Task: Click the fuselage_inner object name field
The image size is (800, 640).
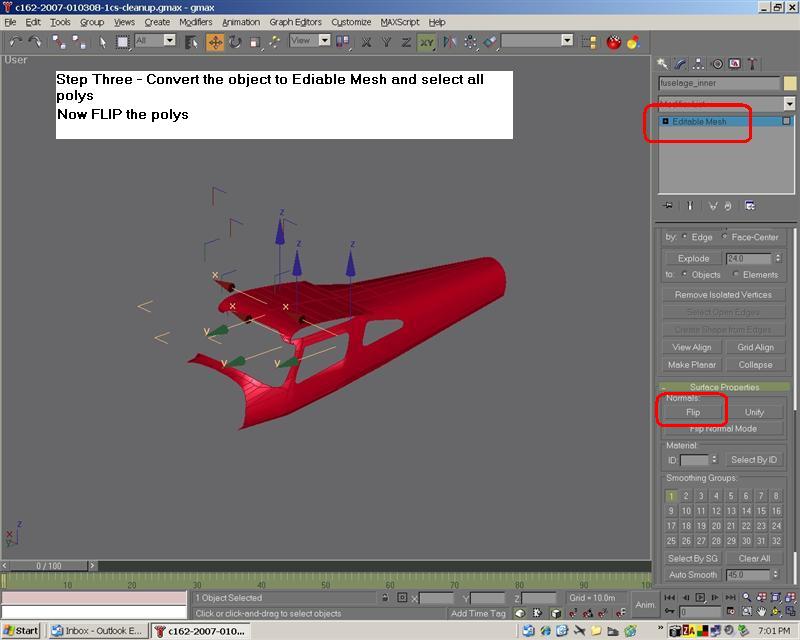Action: pyautogui.click(x=719, y=83)
